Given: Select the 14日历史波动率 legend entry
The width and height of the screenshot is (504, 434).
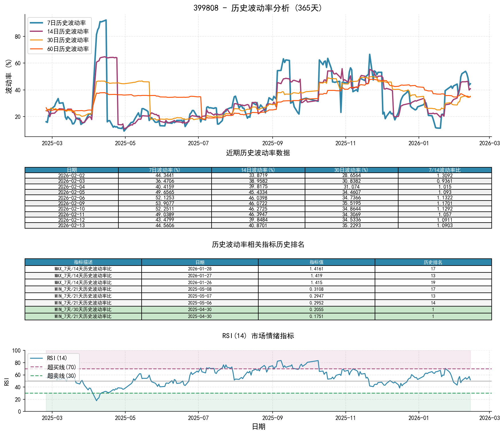Looking at the screenshot, I should [x=68, y=32].
